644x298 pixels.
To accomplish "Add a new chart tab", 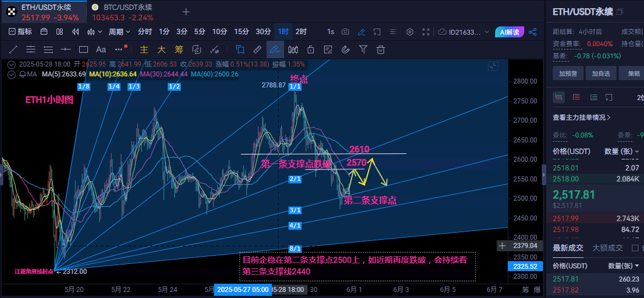I will (x=186, y=12).
